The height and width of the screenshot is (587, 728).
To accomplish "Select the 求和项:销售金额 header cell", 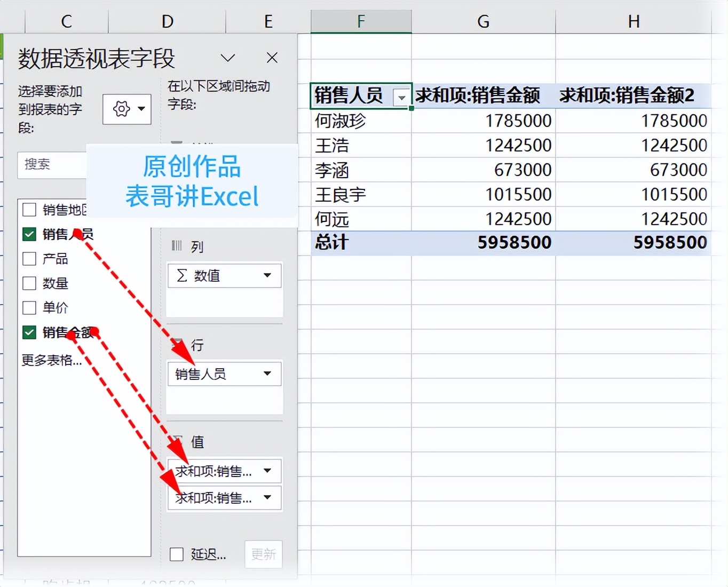I will click(484, 96).
